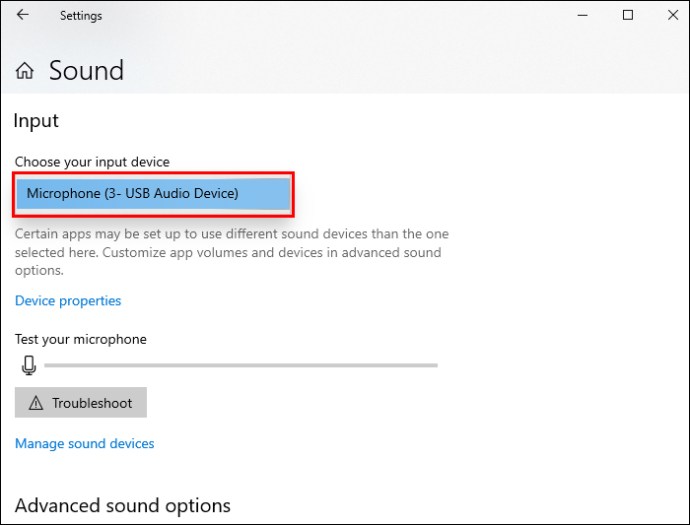690x525 pixels.
Task: Close the Settings window
Action: [673, 15]
